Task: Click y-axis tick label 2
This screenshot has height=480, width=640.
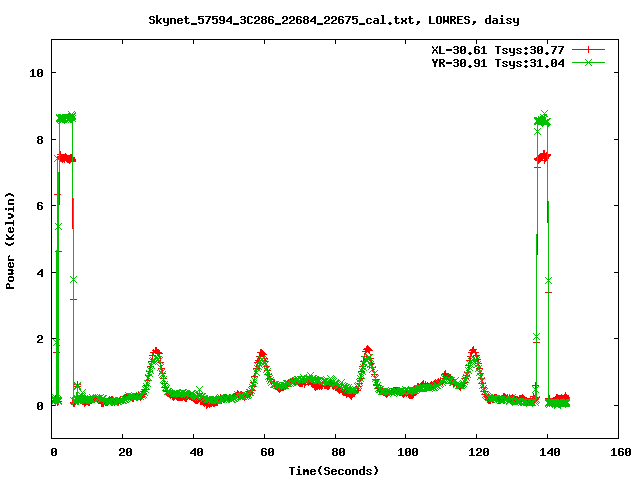Action: click(40, 339)
